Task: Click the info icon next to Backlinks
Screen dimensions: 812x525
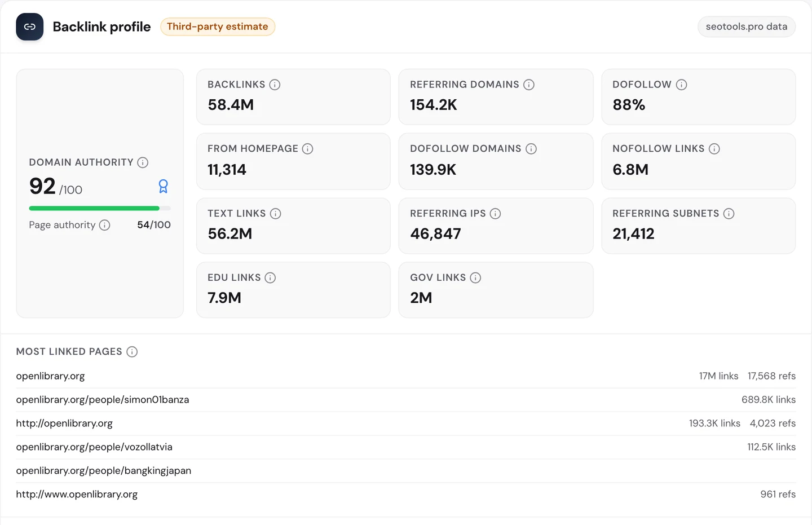Action: pos(275,85)
